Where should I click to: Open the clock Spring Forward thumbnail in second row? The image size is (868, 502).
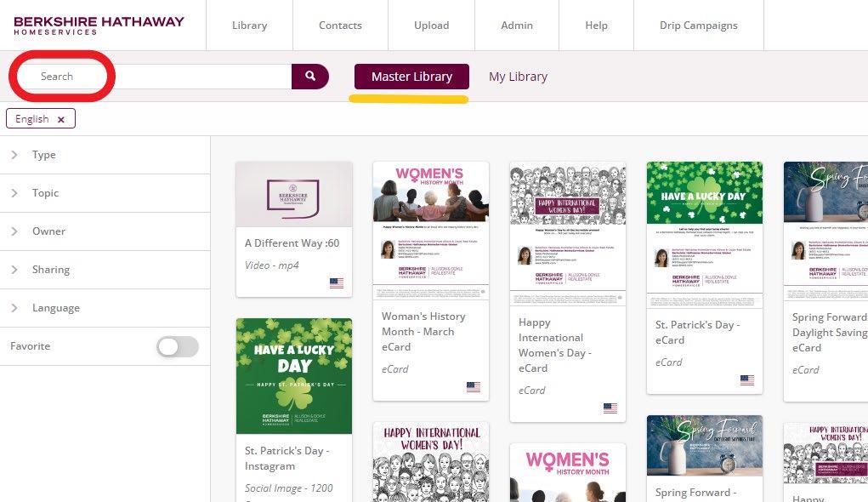pos(705,446)
